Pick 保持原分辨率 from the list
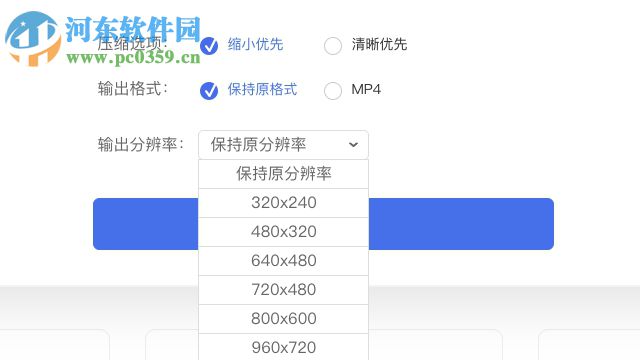640x360 pixels. pyautogui.click(x=283, y=174)
